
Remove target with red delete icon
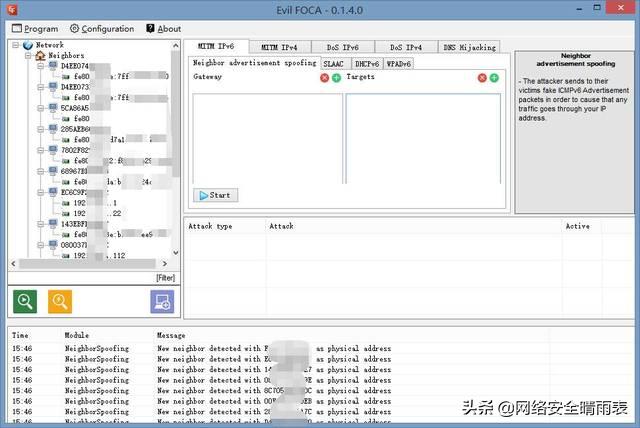(x=482, y=78)
